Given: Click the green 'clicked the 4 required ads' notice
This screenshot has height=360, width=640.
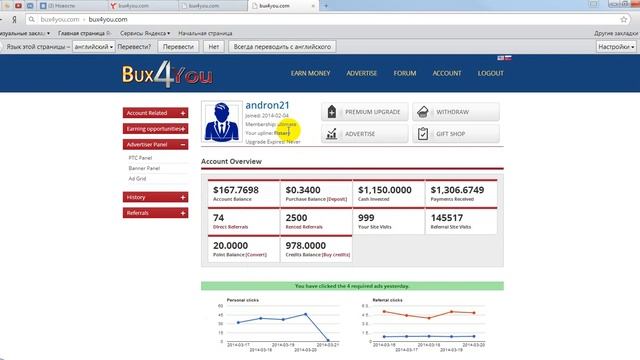Looking at the screenshot, I should 352,286.
